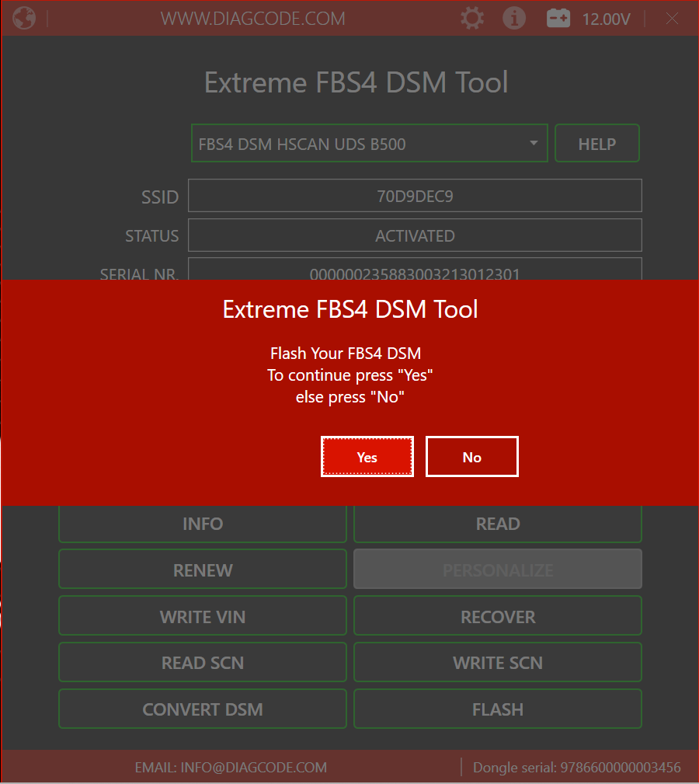699x784 pixels.
Task: Open settings via the gear icon
Action: coord(472,18)
